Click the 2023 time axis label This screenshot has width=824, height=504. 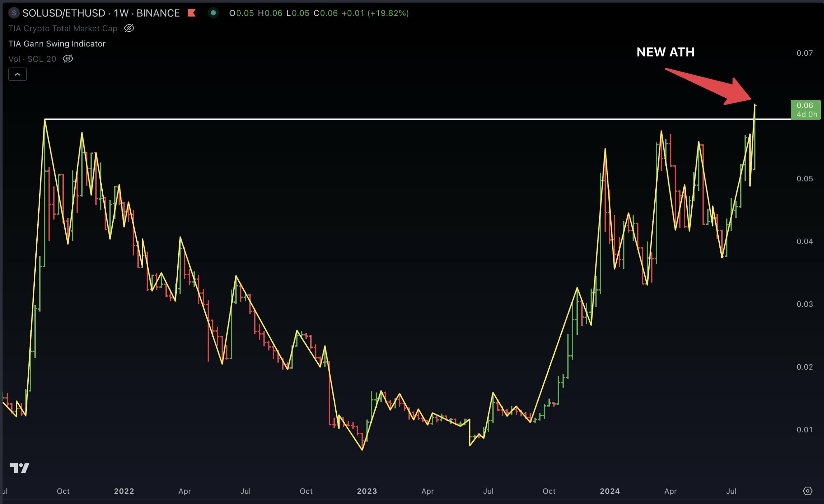click(367, 491)
